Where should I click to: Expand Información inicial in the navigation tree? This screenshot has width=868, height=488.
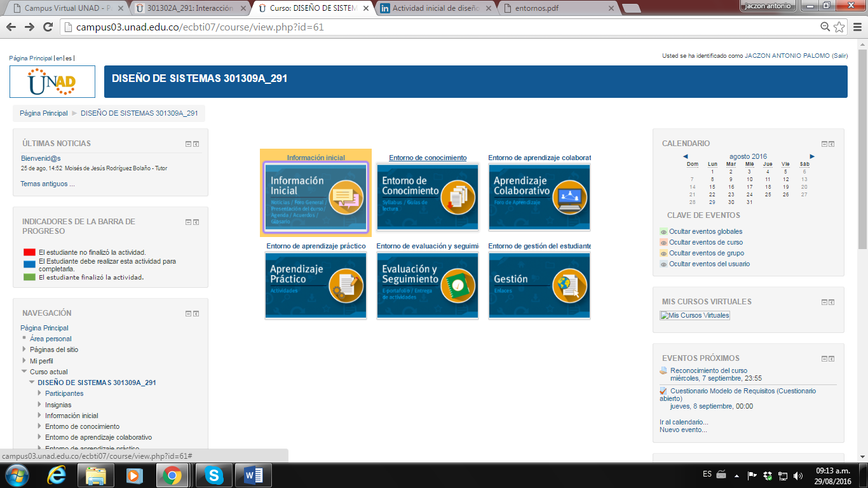[40, 416]
